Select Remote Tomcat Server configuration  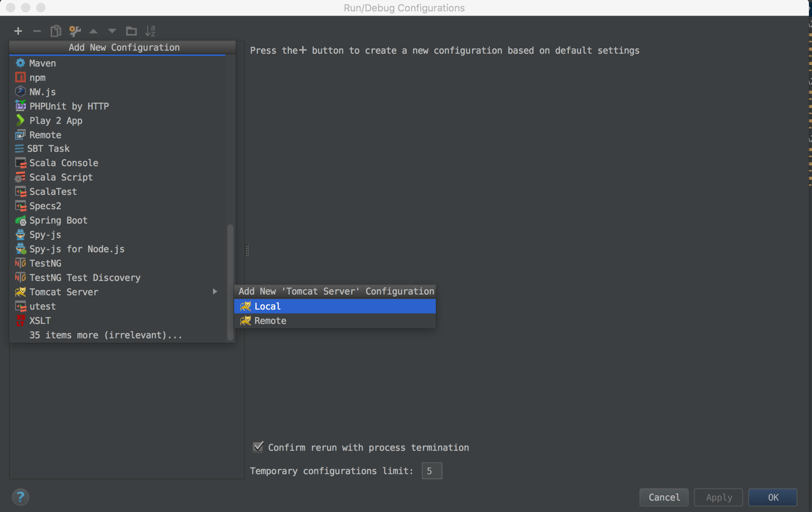(335, 321)
